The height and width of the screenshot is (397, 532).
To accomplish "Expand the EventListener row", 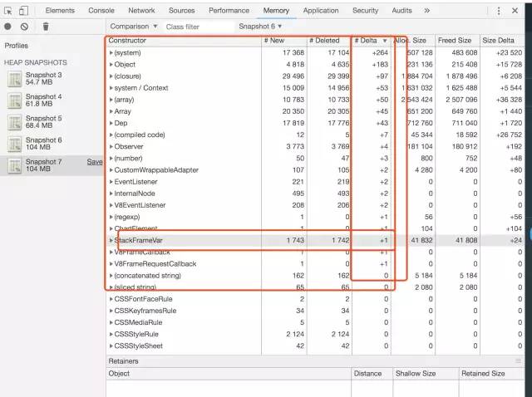I will tap(111, 182).
